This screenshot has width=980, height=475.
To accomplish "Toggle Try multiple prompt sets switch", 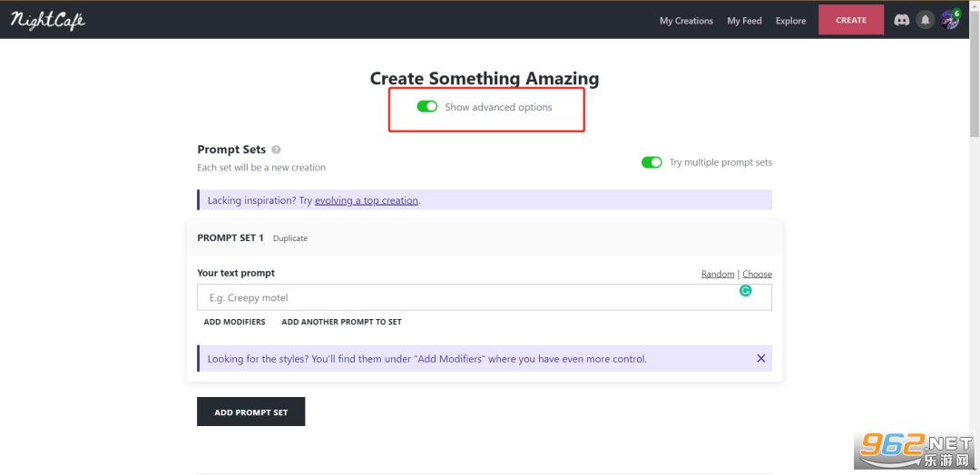I will (x=652, y=162).
